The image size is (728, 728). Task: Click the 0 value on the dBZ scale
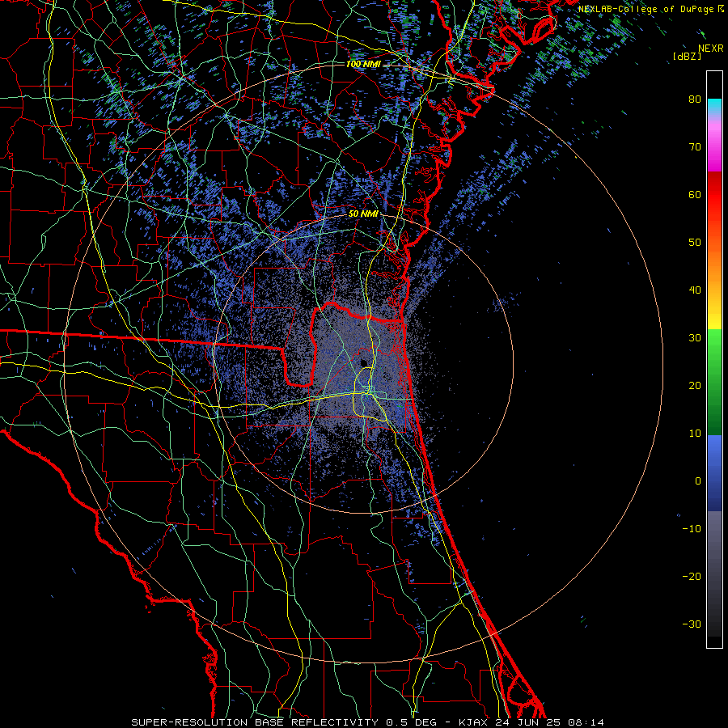tap(698, 481)
